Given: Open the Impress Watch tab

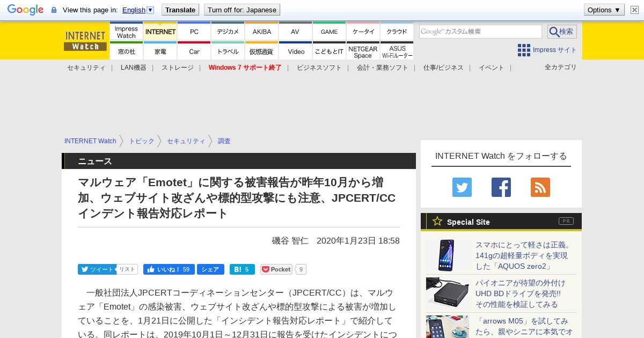Looking at the screenshot, I should point(126,32).
